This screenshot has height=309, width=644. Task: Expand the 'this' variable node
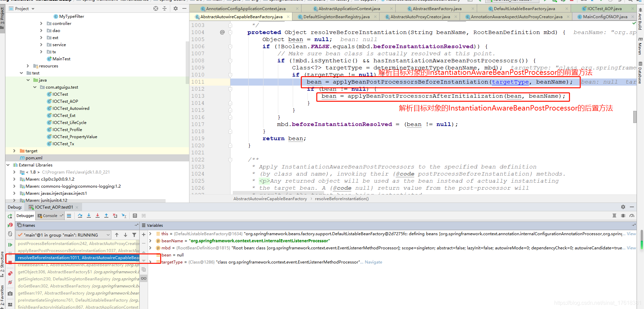pos(150,234)
